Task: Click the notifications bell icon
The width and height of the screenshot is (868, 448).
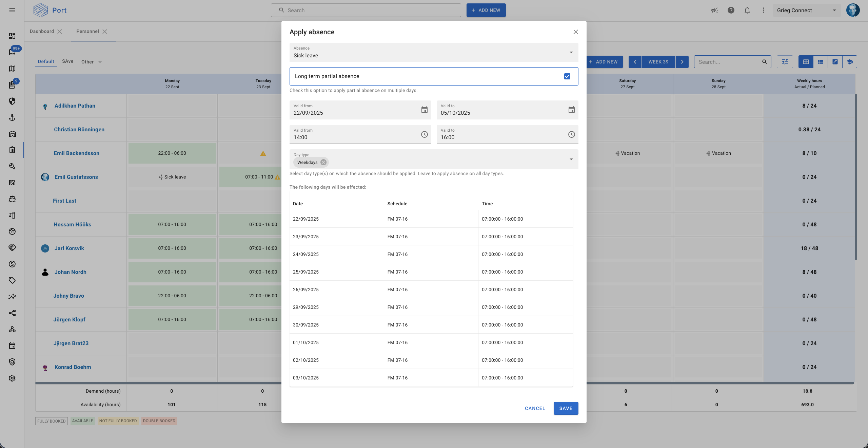Action: click(747, 10)
